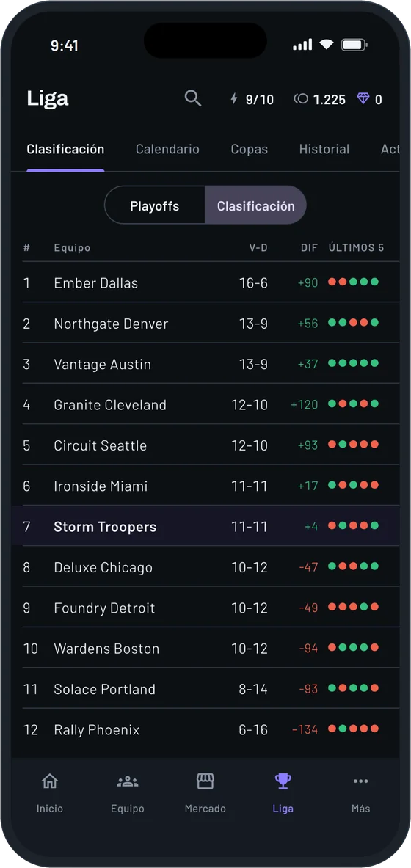Tap the coins balance icon
Viewport: 411px width, 868px height.
click(301, 99)
